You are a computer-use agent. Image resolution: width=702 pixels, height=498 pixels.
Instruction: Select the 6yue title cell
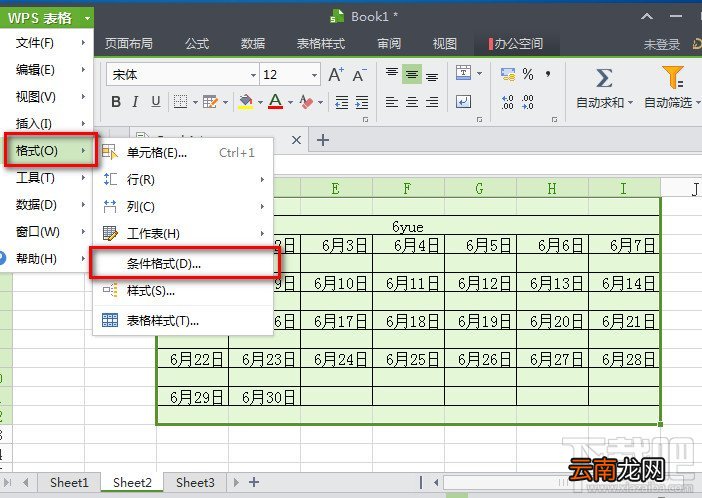(408, 226)
